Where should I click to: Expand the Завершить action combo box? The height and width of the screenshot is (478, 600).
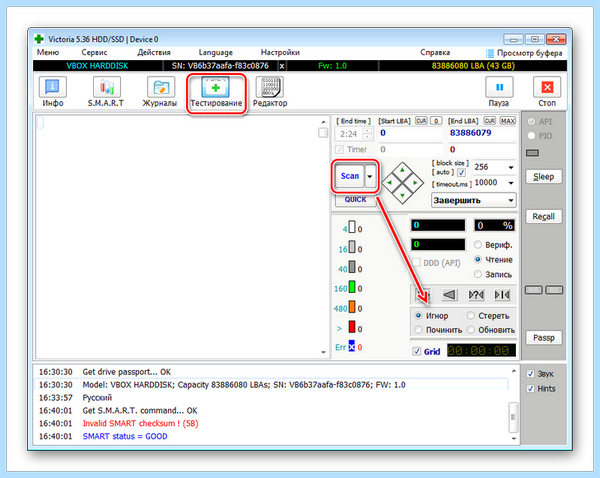[x=474, y=200]
